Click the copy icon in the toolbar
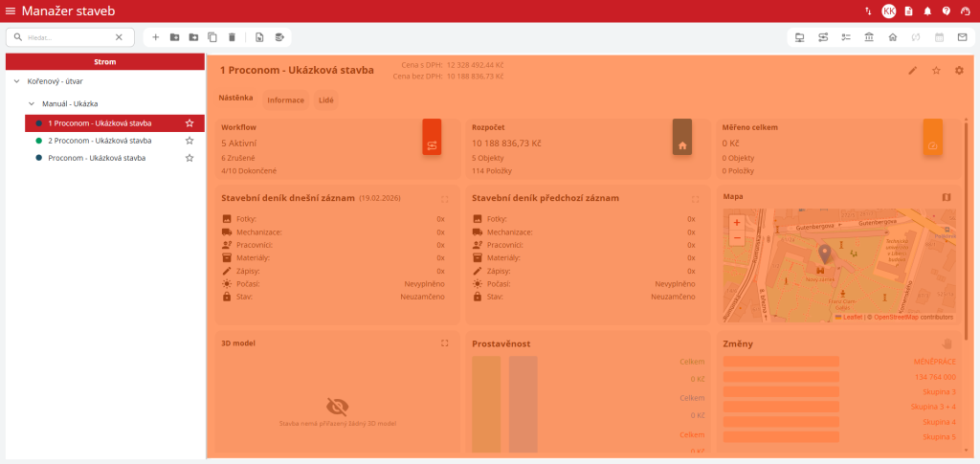 pyautogui.click(x=212, y=37)
